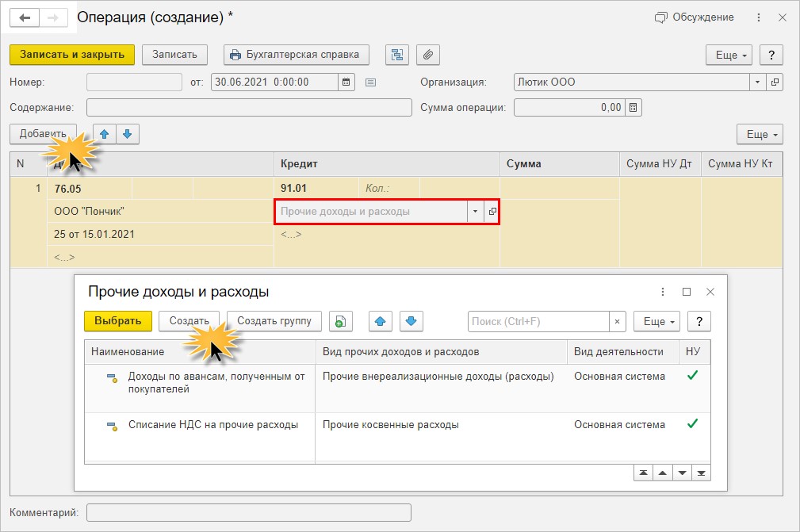
Task: Open the Лютик ООО organization card icon
Action: pos(775,82)
